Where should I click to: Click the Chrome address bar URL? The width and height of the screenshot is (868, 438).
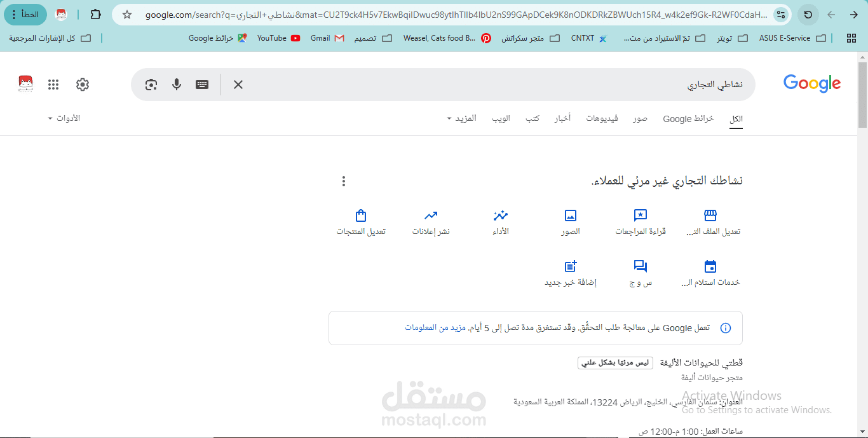click(456, 14)
